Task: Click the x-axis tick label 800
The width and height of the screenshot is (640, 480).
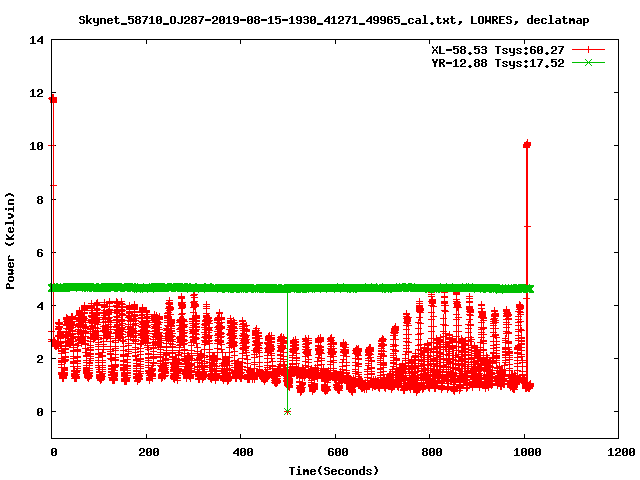Action: pos(432,452)
